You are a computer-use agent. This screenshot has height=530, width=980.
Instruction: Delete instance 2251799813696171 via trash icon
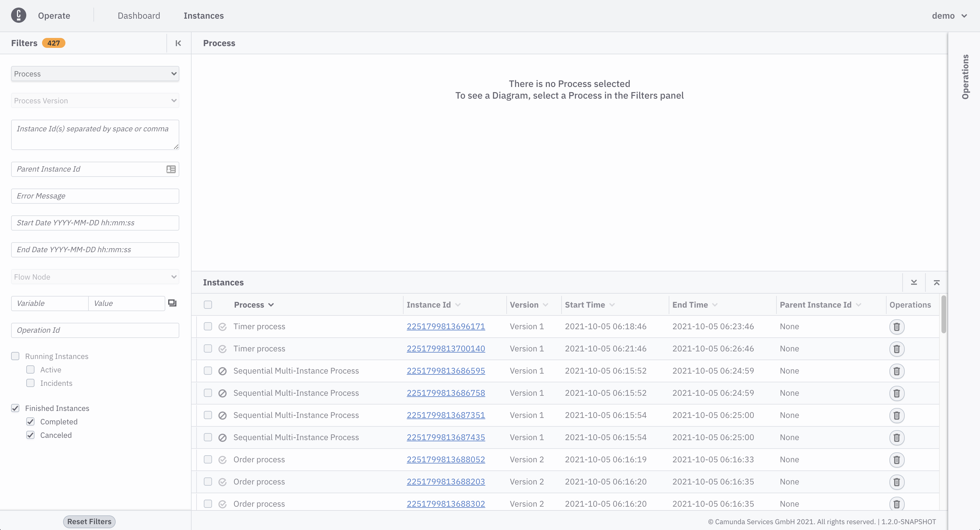click(x=897, y=327)
